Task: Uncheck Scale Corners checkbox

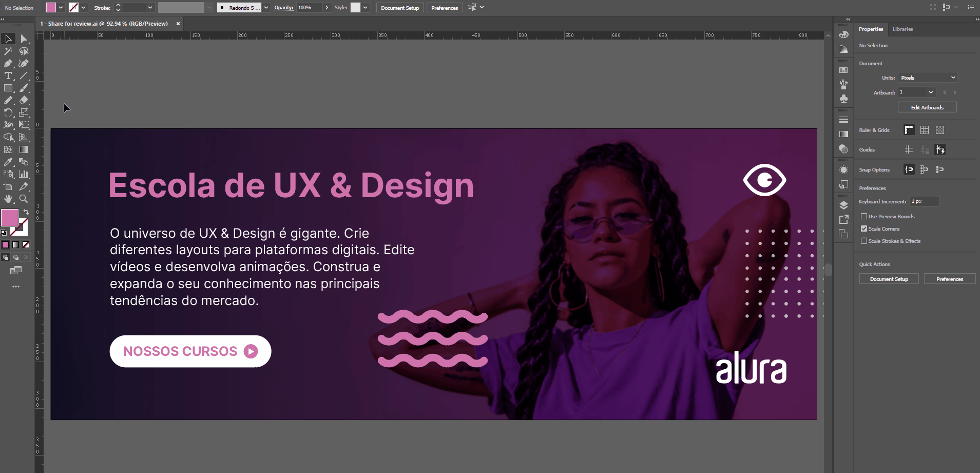Action: point(864,229)
